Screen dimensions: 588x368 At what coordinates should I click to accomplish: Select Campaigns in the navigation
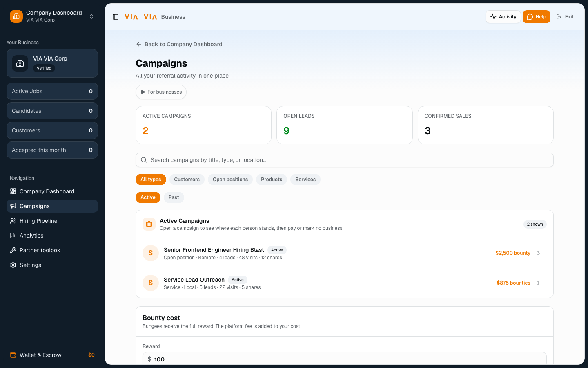coord(52,206)
